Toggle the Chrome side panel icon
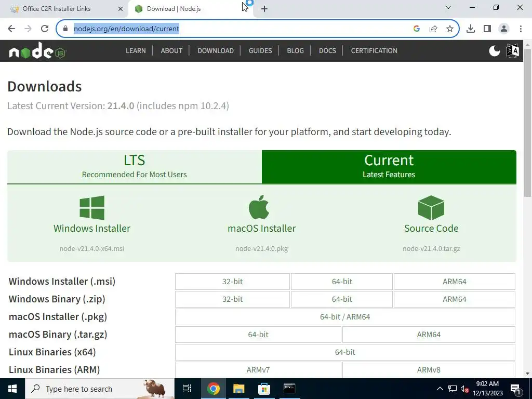 pyautogui.click(x=487, y=29)
